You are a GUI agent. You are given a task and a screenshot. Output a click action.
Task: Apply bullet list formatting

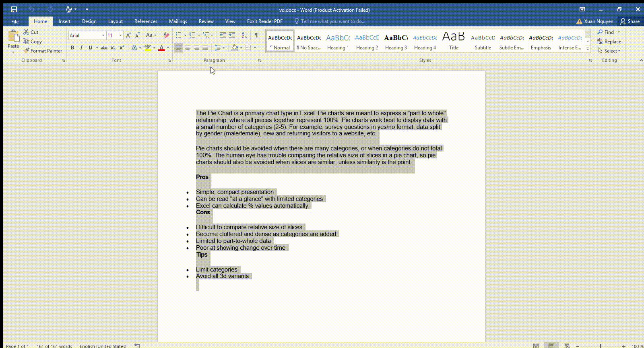click(178, 35)
